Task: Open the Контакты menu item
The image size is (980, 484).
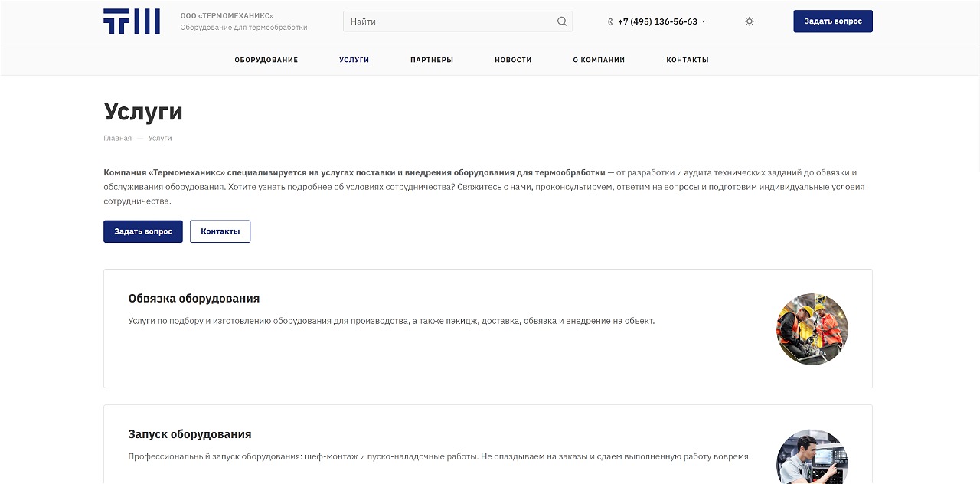Action: (x=688, y=60)
